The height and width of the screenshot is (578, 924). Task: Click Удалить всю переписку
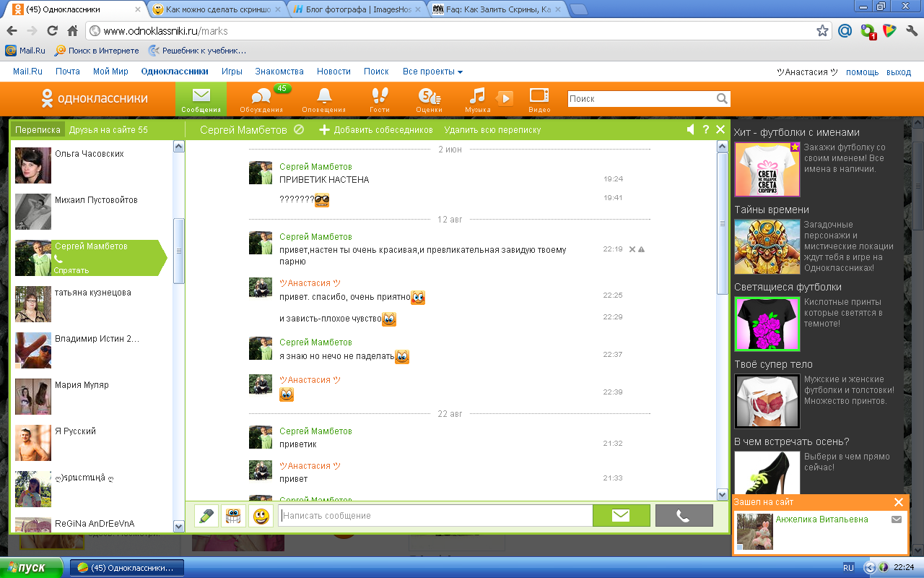coord(492,130)
